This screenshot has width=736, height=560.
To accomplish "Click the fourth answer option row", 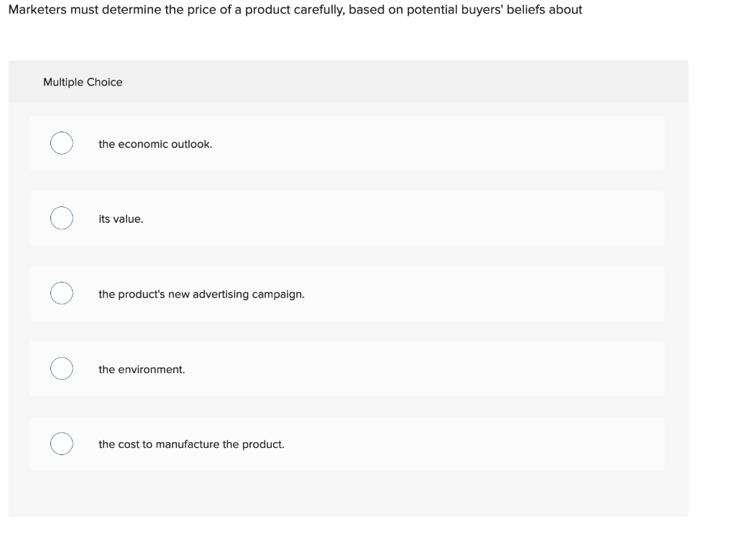I will pos(347,368).
